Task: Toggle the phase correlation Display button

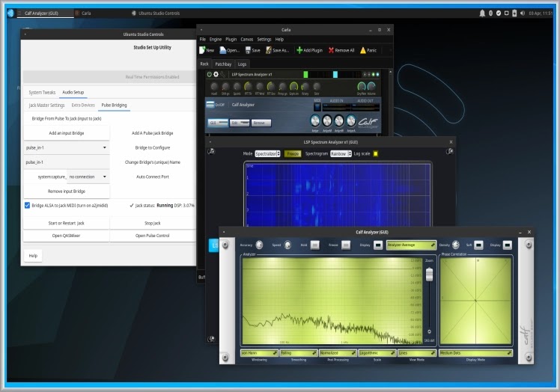Action: (507, 245)
